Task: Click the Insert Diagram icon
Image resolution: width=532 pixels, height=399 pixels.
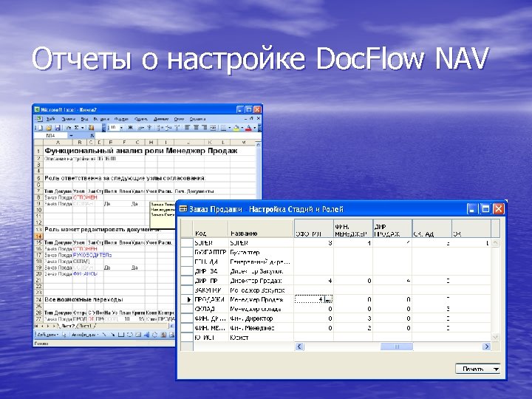Action: (155, 335)
